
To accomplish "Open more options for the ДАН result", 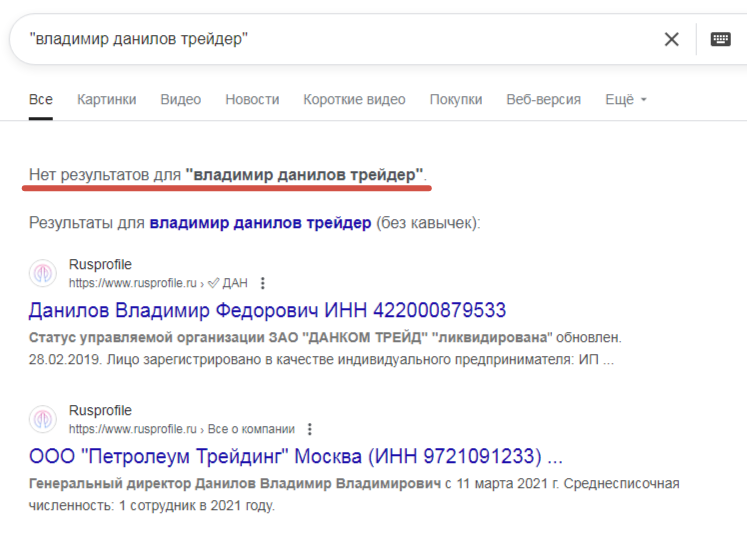I will pyautogui.click(x=262, y=283).
